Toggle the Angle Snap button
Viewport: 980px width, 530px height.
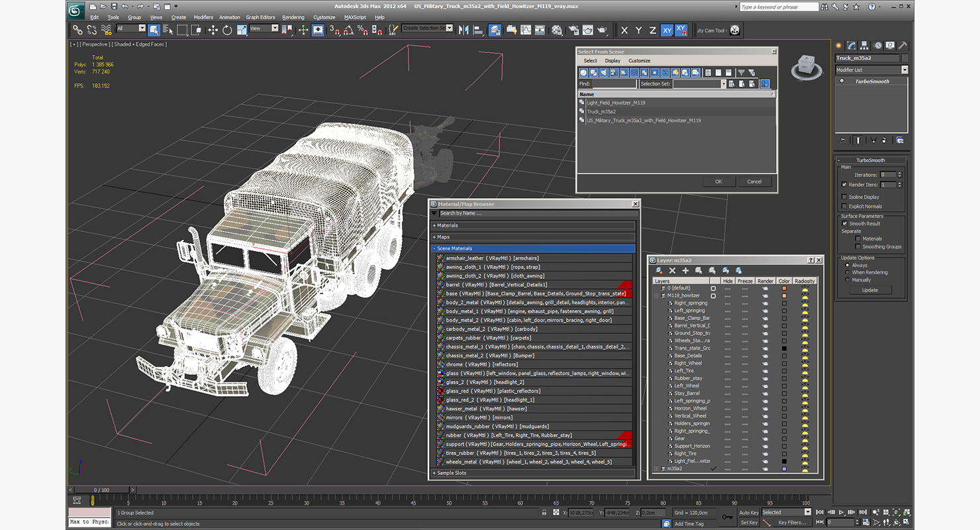[x=348, y=30]
